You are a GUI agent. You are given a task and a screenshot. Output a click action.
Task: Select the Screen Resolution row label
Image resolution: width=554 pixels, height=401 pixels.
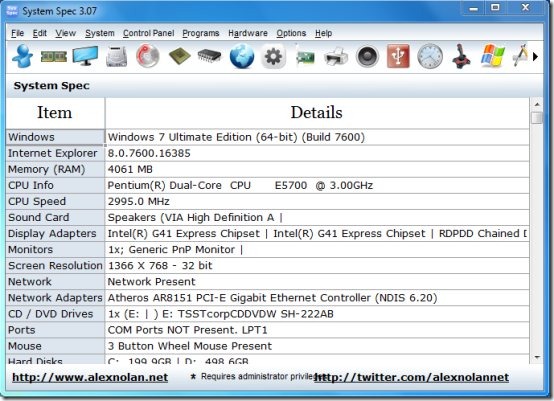[55, 266]
